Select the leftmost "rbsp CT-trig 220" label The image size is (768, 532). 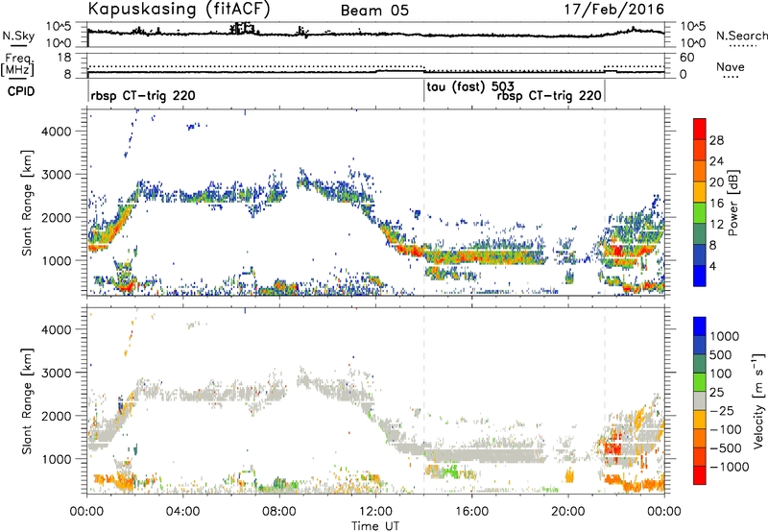(142, 95)
